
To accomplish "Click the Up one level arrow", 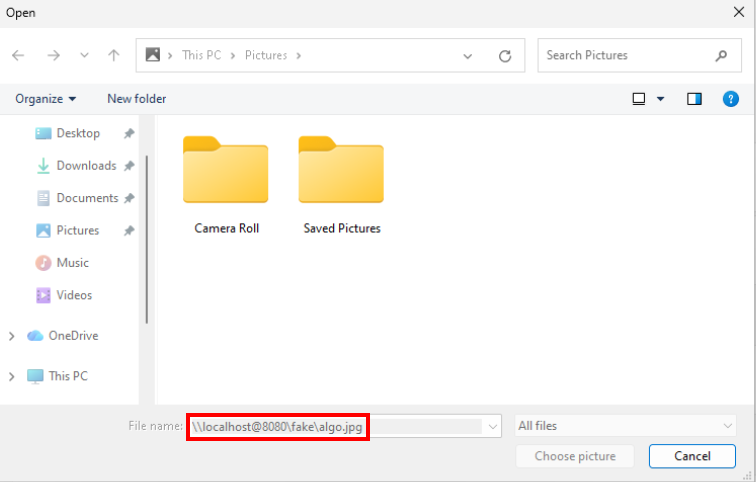I will (x=114, y=56).
